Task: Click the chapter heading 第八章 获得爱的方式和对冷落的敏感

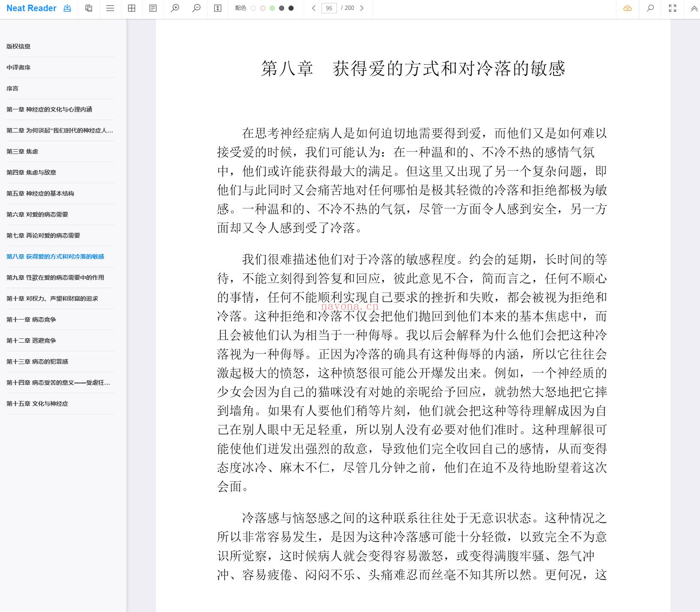Action: pos(413,69)
